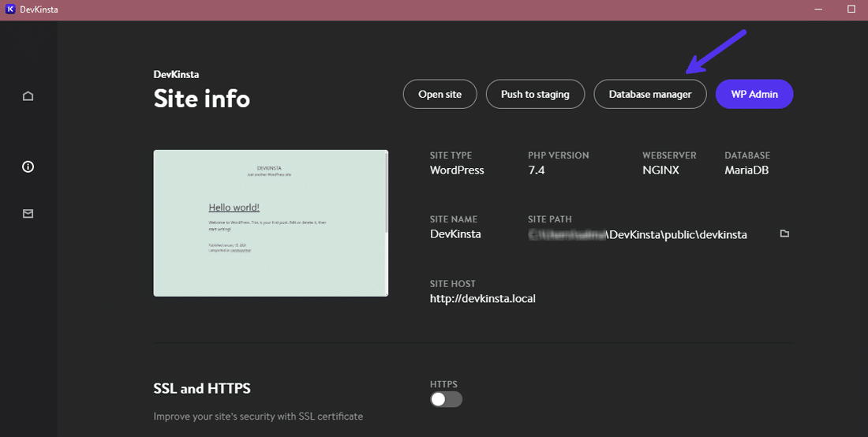Open WP Admin dashboard

click(x=754, y=94)
